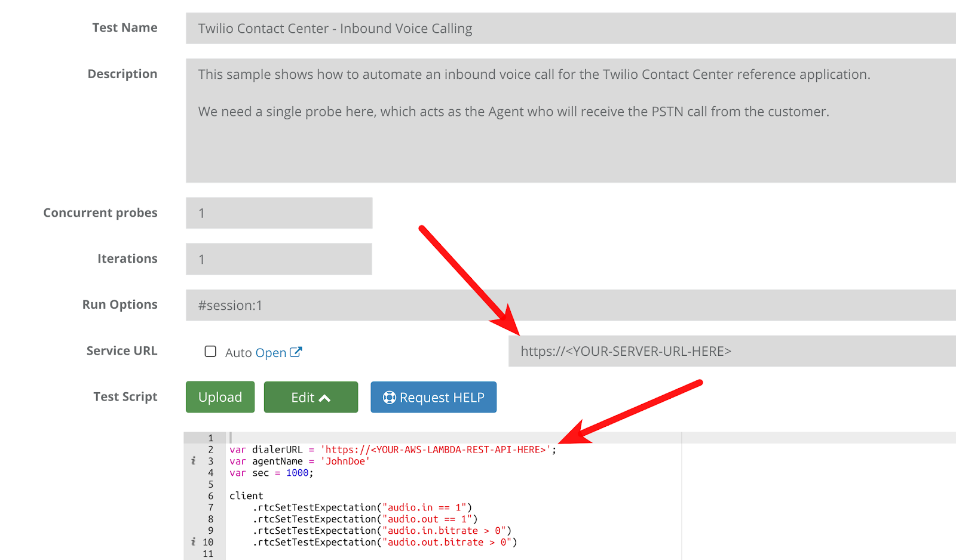
Task: Click line number 1 in the gutter
Action: [210, 438]
